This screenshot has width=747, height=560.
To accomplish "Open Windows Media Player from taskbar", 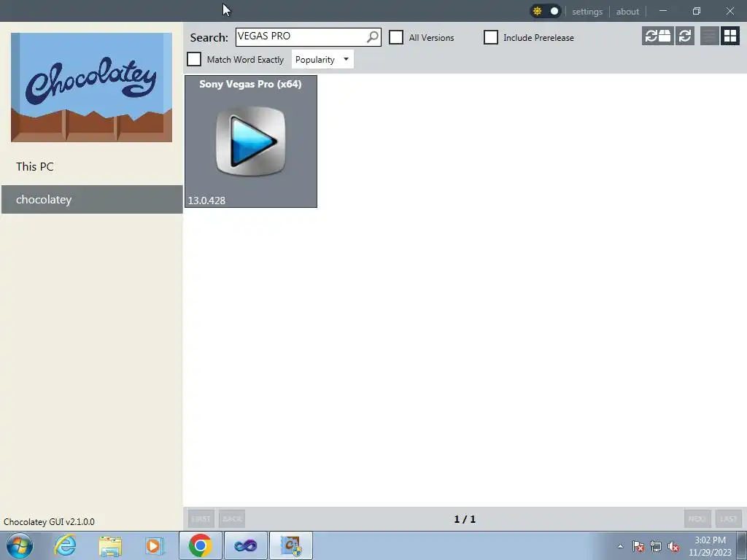I will pos(155,545).
